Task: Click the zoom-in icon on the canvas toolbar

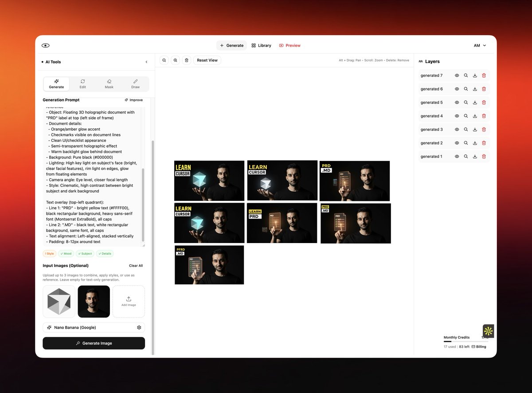Action: click(x=175, y=60)
